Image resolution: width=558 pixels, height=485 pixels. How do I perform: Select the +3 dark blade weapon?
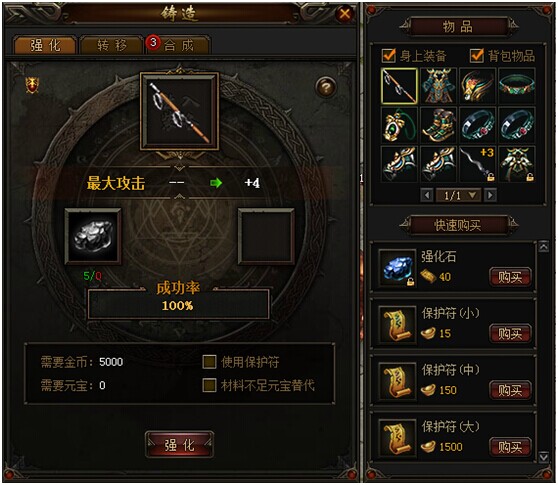tap(478, 164)
